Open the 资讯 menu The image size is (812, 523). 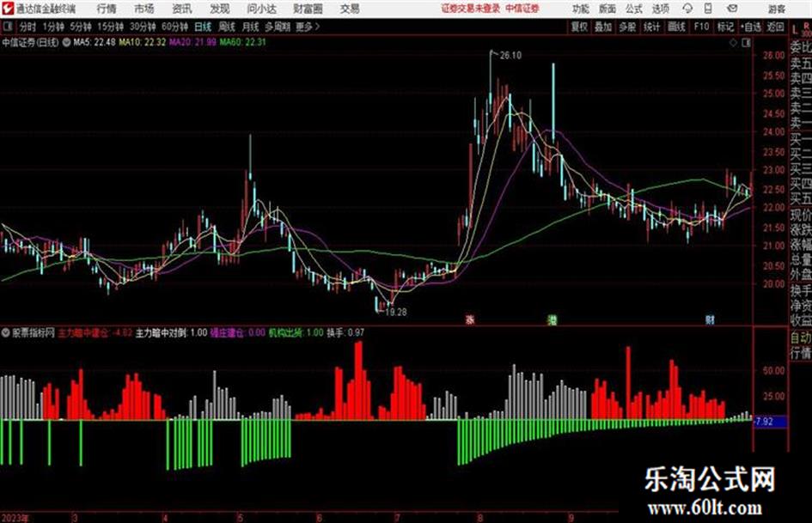point(182,9)
